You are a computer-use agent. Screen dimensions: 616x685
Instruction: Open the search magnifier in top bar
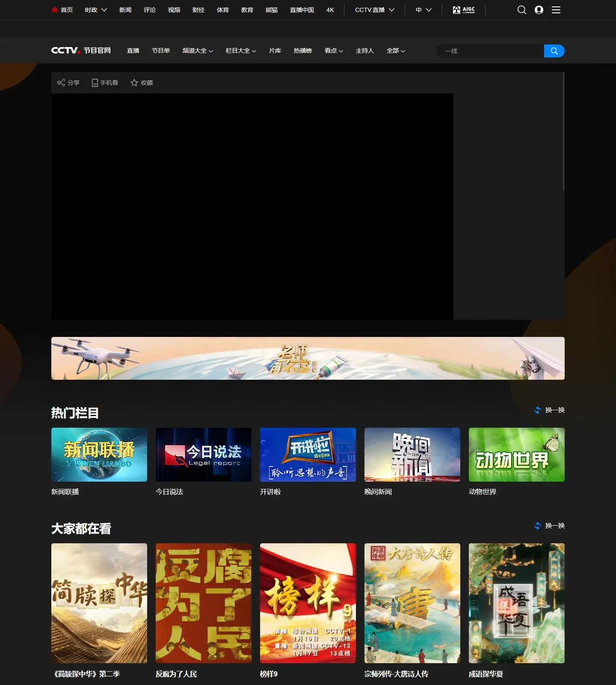pyautogui.click(x=521, y=10)
